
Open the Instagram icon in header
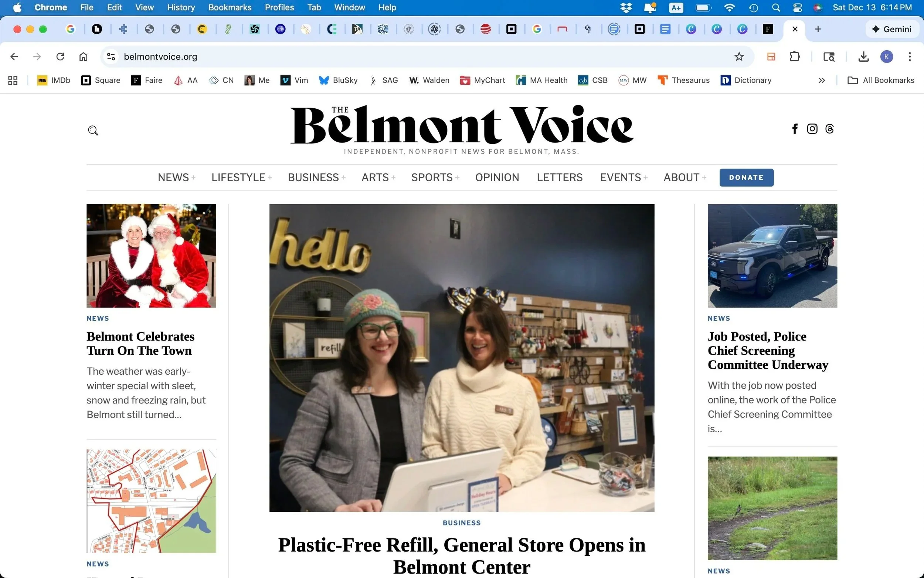(x=812, y=129)
